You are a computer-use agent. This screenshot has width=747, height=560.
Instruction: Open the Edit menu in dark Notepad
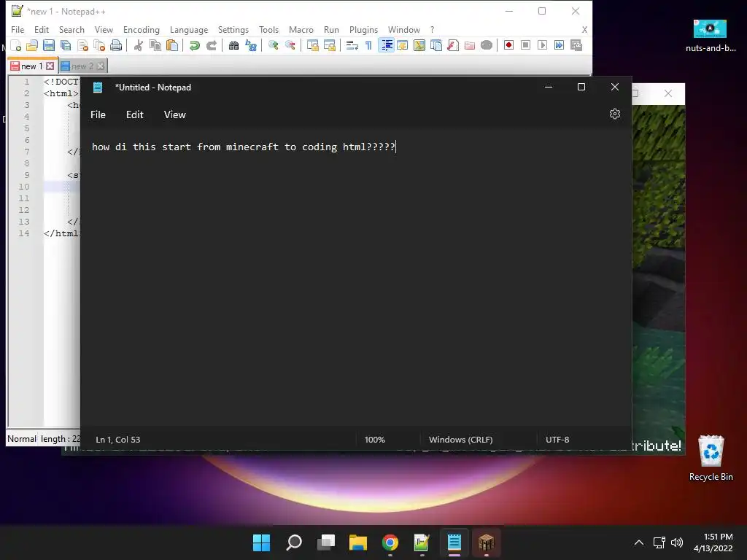click(135, 114)
